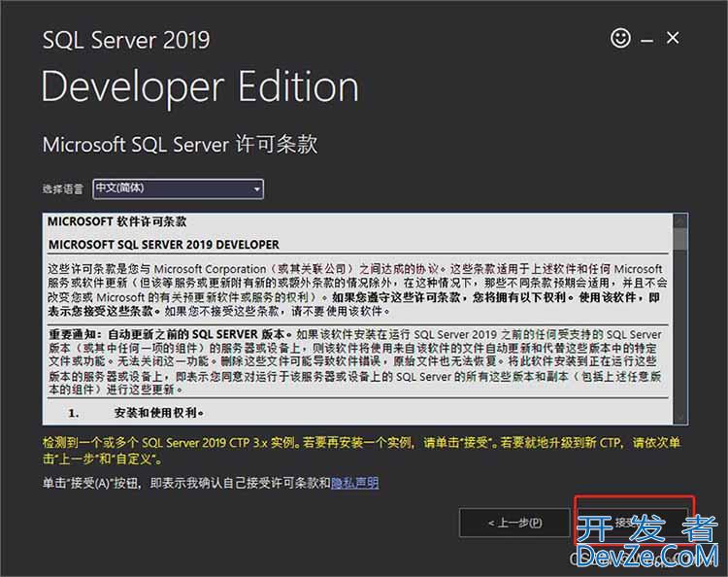
Task: Click the 重要通知 paragraph text
Action: tap(355, 361)
